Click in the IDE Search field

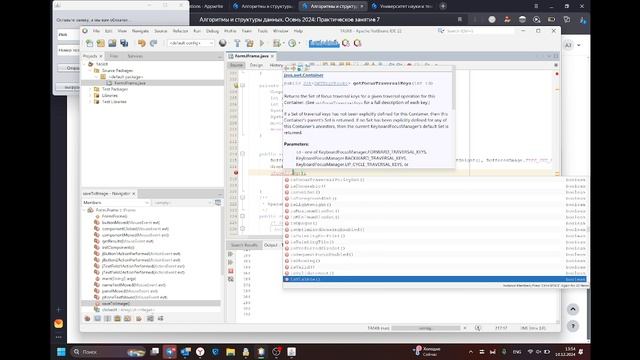point(480,31)
